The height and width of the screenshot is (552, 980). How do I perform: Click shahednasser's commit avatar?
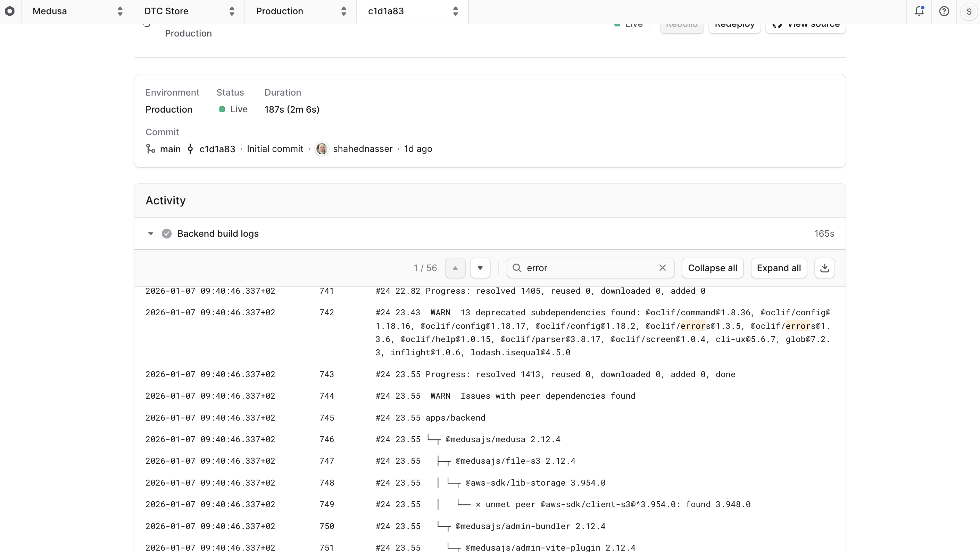pos(322,149)
